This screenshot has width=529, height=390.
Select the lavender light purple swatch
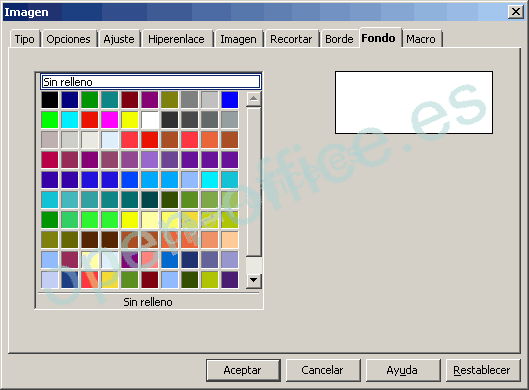pos(150,160)
